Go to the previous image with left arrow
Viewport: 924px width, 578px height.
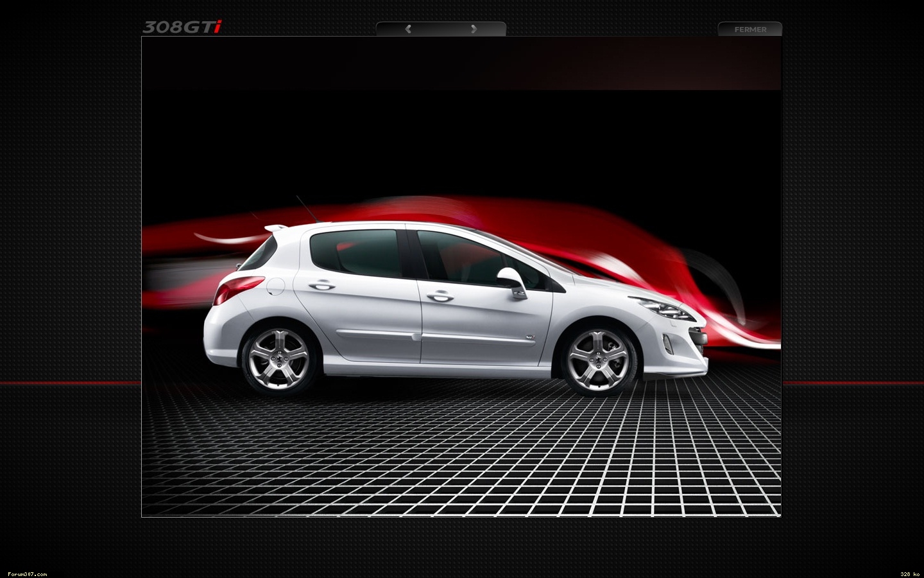point(408,29)
